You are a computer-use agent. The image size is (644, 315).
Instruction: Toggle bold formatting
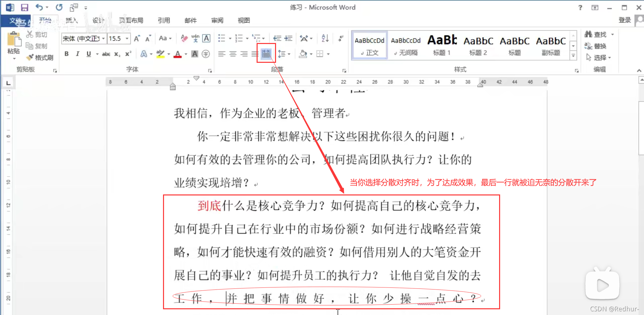pyautogui.click(x=66, y=54)
